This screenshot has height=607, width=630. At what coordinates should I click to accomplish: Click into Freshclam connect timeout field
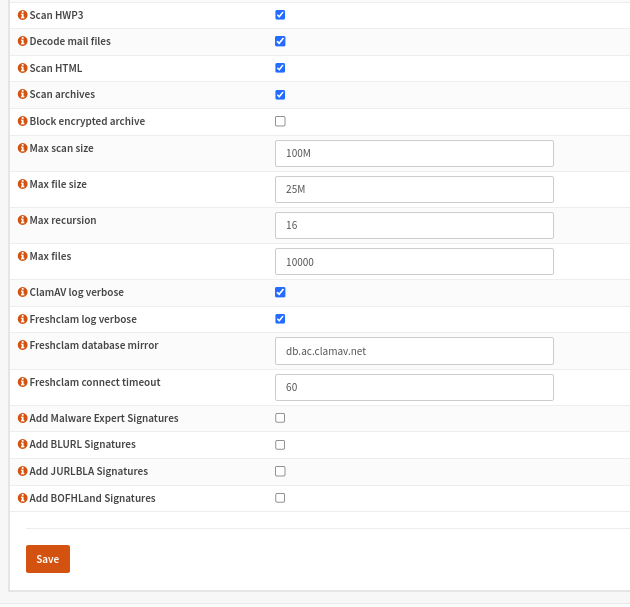point(413,387)
